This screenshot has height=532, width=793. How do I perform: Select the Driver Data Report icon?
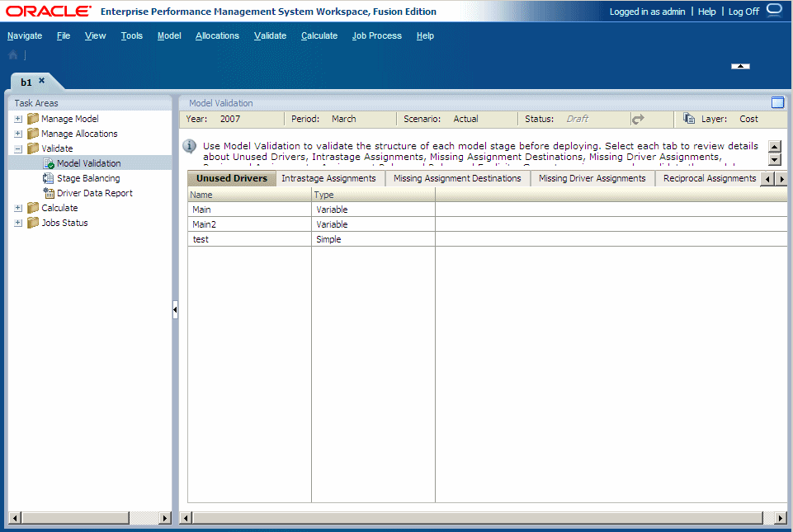pos(48,193)
